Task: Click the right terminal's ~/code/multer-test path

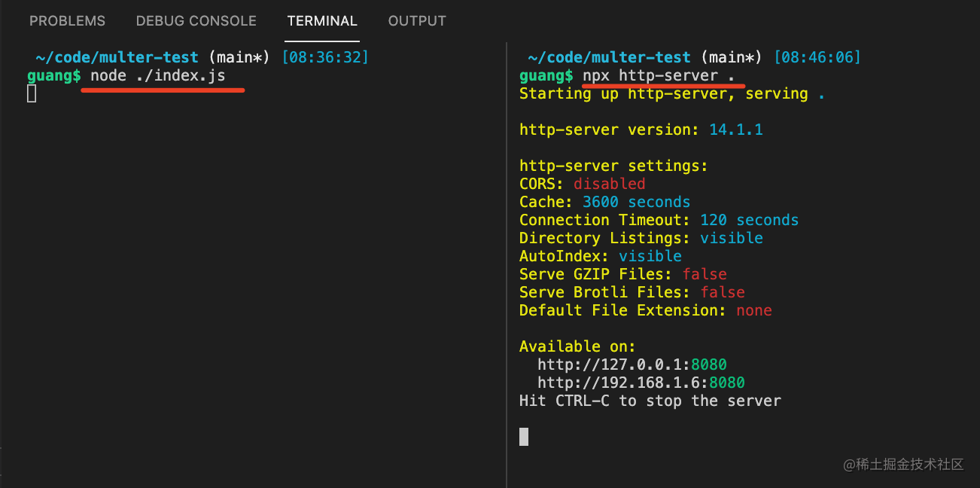Action: [609, 57]
